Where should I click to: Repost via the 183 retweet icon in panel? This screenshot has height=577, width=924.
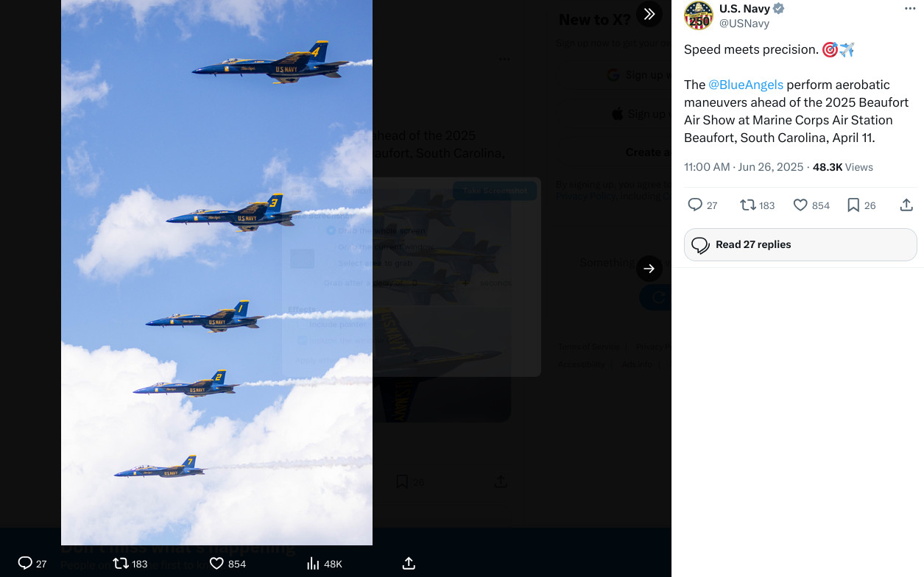click(x=747, y=205)
